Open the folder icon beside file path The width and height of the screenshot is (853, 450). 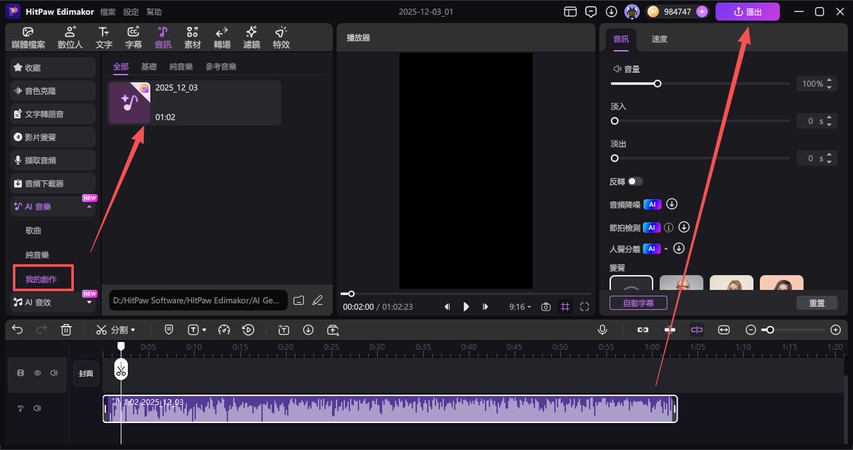pyautogui.click(x=299, y=300)
